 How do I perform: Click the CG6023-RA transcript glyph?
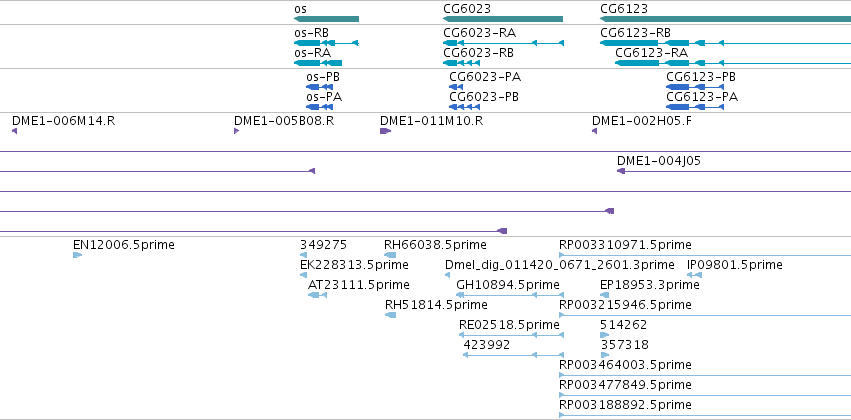coord(503,43)
